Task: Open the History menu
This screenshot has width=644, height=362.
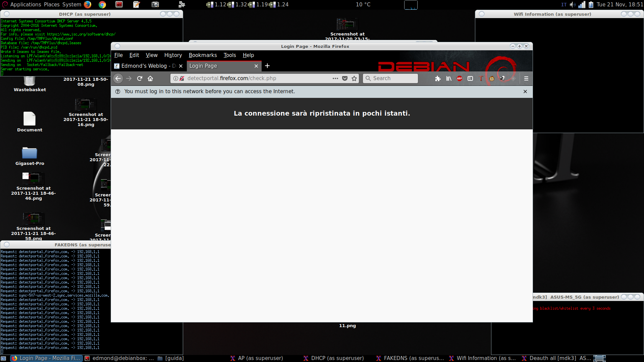Action: pyautogui.click(x=173, y=55)
